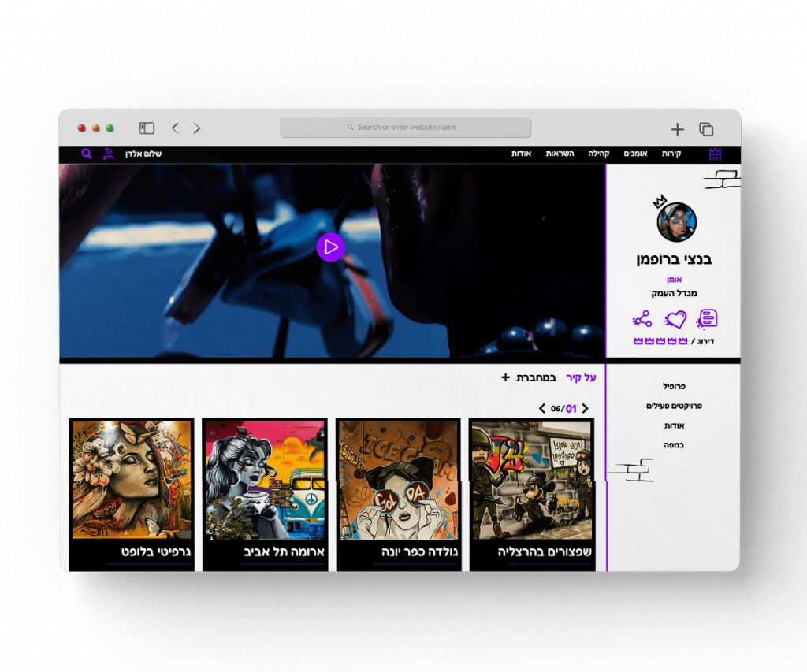807x672 pixels.
Task: Go to previous gallery page arrow
Action: coord(585,409)
